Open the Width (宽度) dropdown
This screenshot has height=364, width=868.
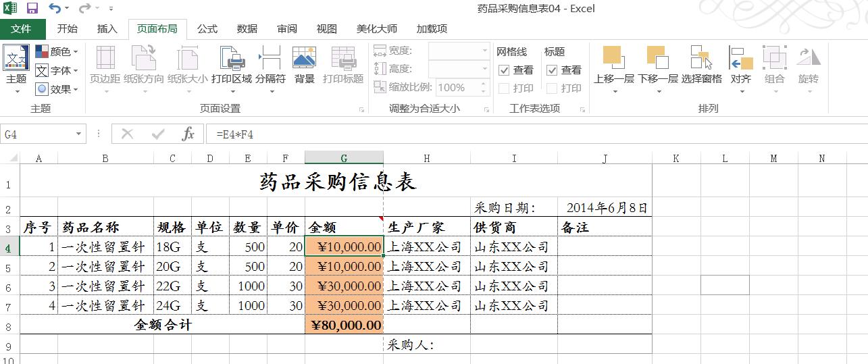coord(484,51)
